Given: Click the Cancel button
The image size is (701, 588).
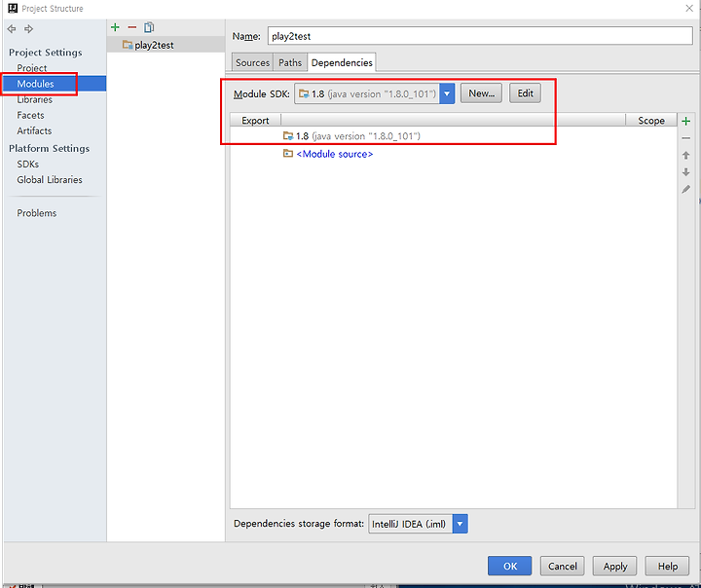Looking at the screenshot, I should pos(563,566).
